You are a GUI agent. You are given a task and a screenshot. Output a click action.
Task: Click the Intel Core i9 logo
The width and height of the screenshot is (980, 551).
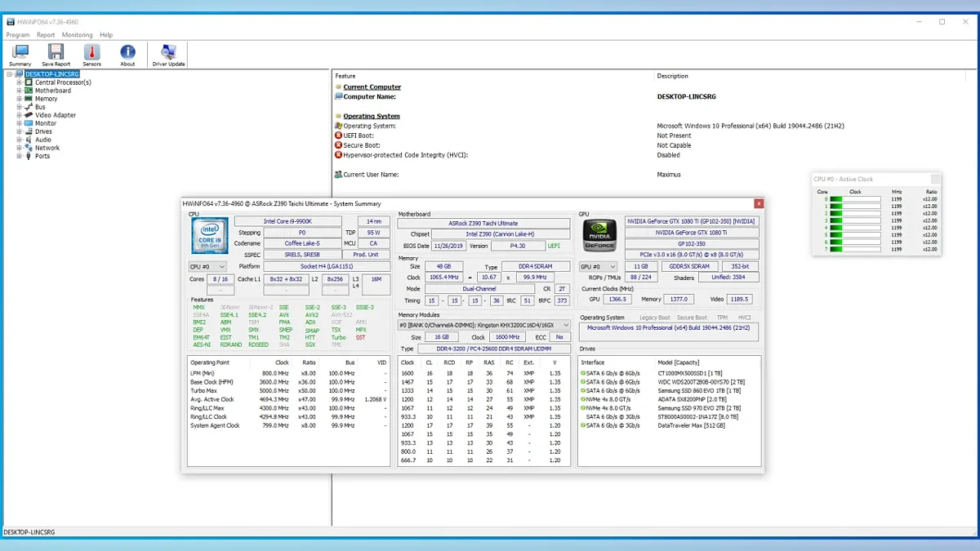pyautogui.click(x=211, y=236)
